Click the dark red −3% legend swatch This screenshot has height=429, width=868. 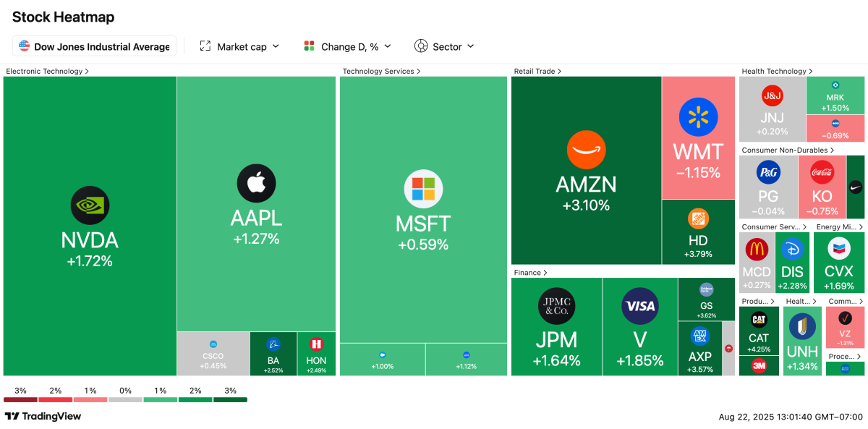click(x=20, y=399)
